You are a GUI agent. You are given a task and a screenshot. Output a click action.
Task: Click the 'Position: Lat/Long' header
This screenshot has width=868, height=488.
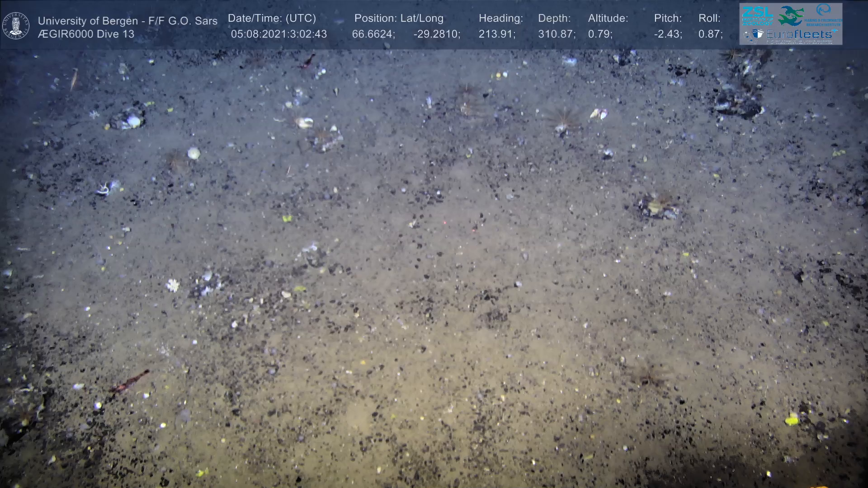pyautogui.click(x=399, y=18)
